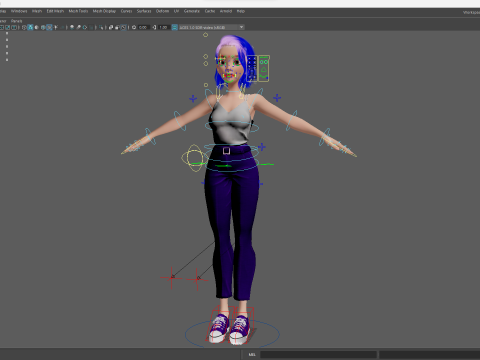Toggle Smooth Shade All in the viewport toolbar
This screenshot has height=360, width=480.
point(30,27)
